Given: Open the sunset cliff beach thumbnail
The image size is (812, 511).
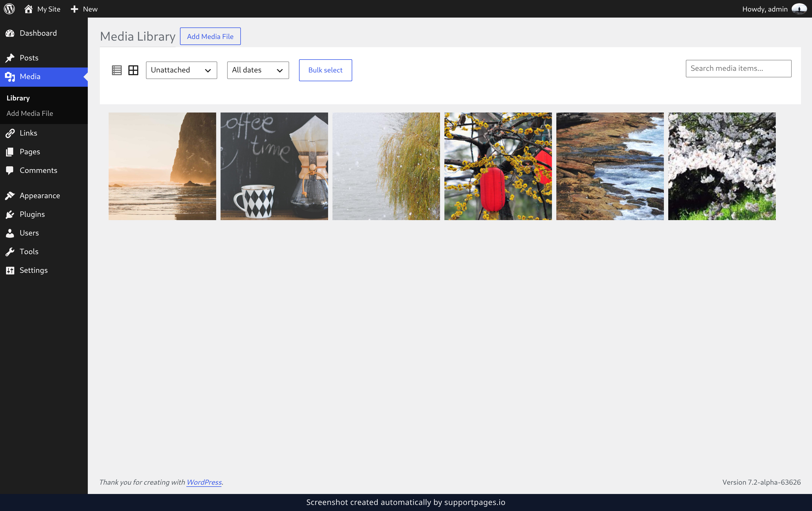Looking at the screenshot, I should [162, 166].
